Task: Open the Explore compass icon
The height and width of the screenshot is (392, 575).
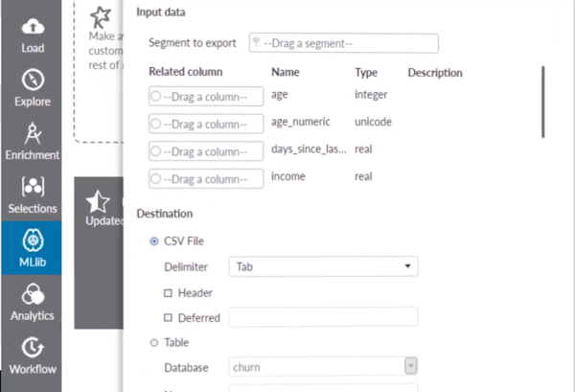Action: click(x=32, y=88)
